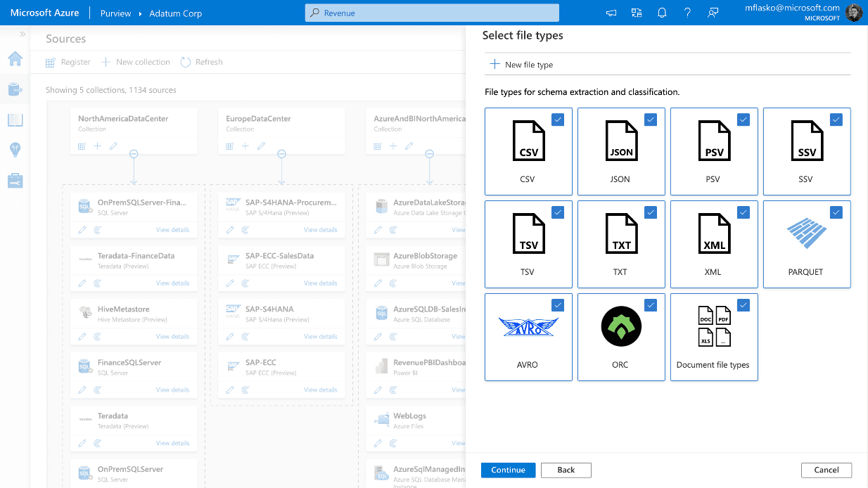Cancel the file type selection
Image resolution: width=868 pixels, height=488 pixels.
tap(826, 470)
